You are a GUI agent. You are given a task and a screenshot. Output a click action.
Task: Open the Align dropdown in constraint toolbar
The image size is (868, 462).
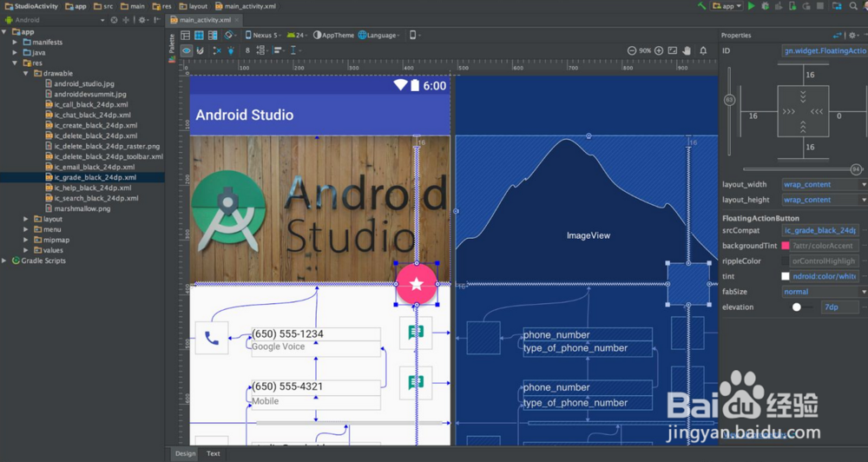[x=278, y=50]
